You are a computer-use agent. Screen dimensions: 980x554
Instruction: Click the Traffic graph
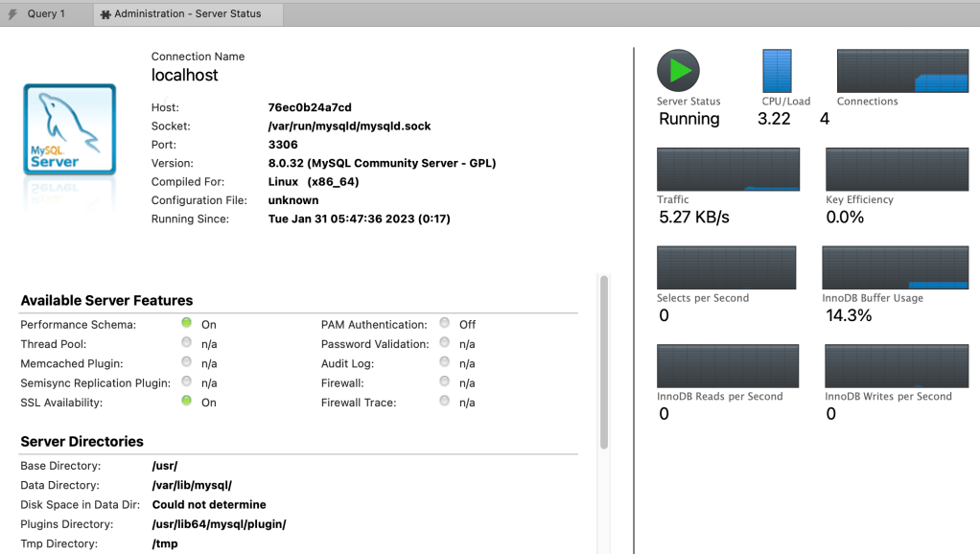click(728, 170)
